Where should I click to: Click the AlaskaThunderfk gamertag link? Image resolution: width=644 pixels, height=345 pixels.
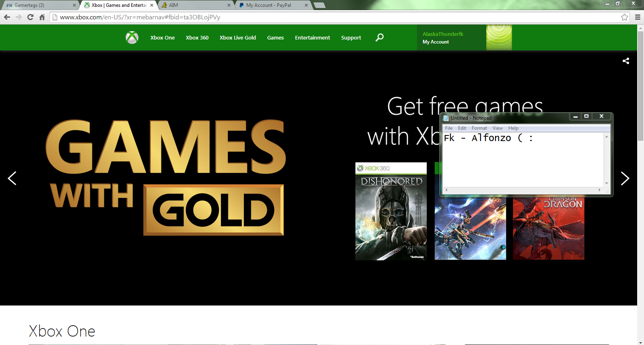(x=443, y=34)
